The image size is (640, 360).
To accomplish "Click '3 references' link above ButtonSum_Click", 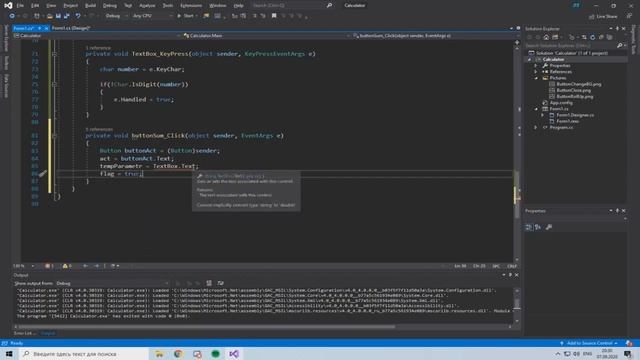I will point(99,129).
